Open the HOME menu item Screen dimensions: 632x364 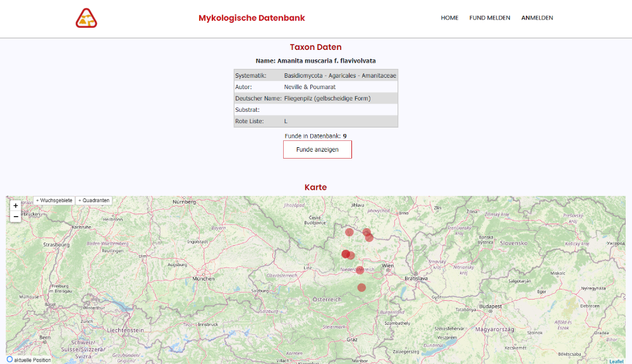point(449,18)
